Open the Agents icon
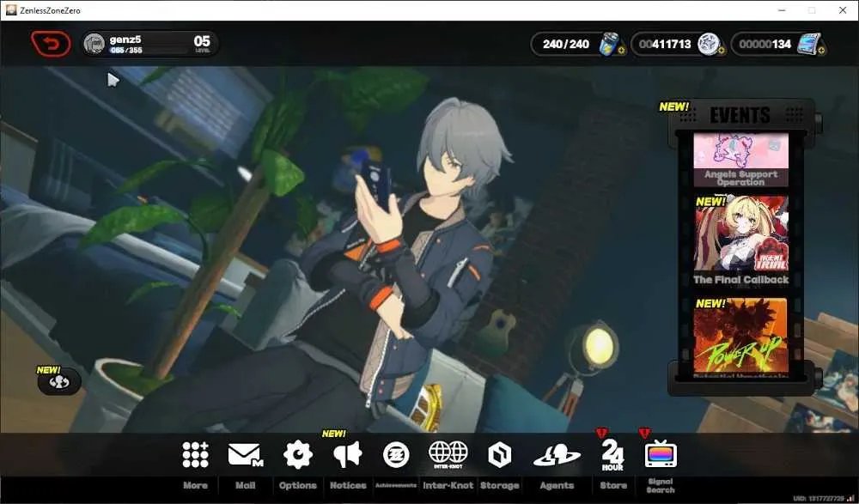This screenshot has width=859, height=504. point(557,455)
